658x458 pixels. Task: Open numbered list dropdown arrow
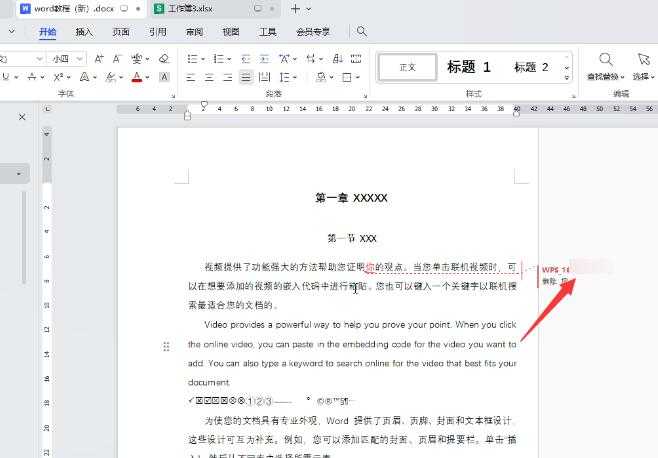click(x=229, y=59)
